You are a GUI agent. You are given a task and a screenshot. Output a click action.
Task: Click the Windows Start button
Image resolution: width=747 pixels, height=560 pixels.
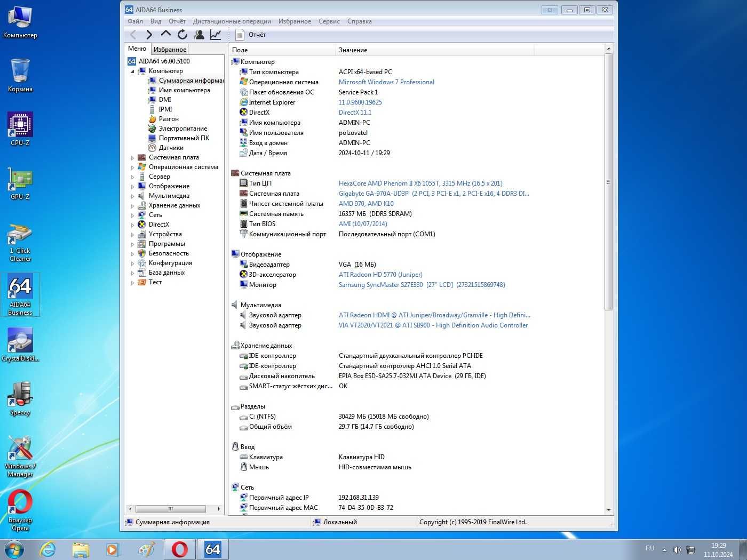click(x=14, y=549)
